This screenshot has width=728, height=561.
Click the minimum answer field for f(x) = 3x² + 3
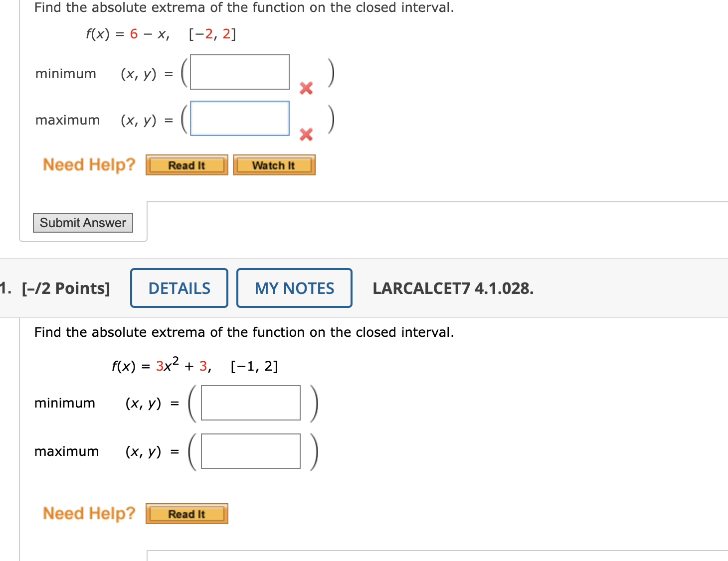pyautogui.click(x=250, y=403)
